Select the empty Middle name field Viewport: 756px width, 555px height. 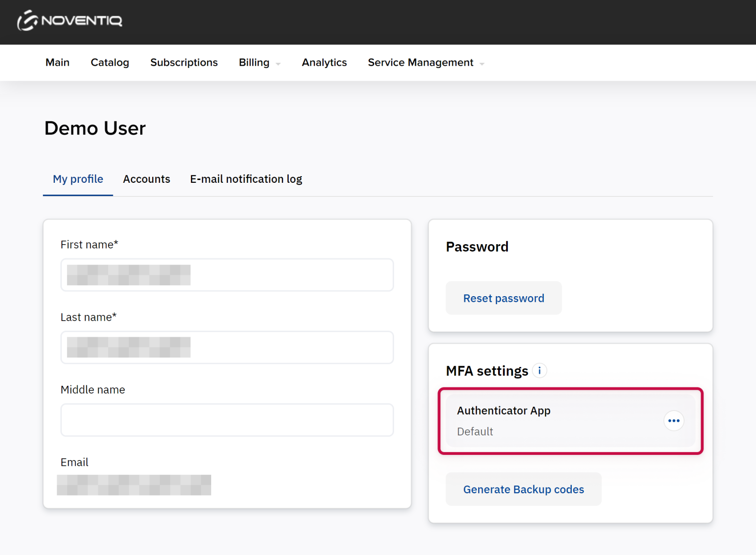coord(227,420)
